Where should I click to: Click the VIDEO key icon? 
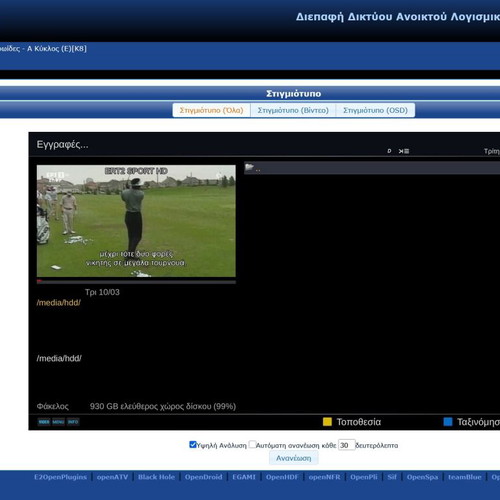tap(44, 422)
